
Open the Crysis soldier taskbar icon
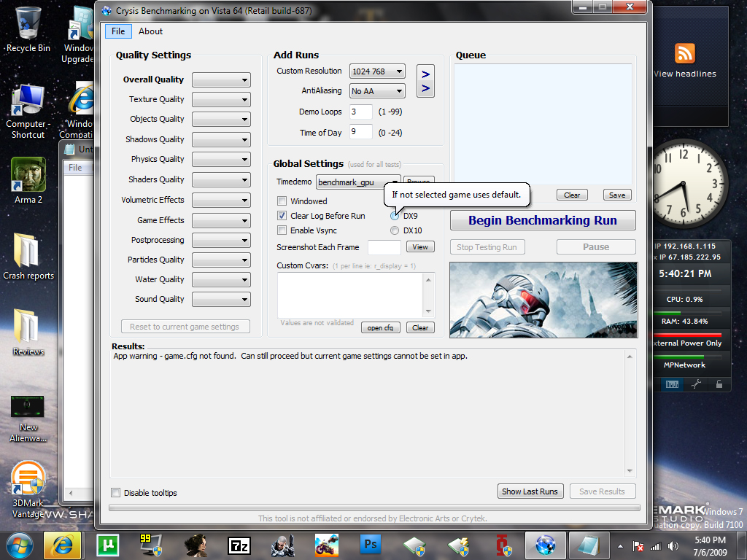pos(282,545)
